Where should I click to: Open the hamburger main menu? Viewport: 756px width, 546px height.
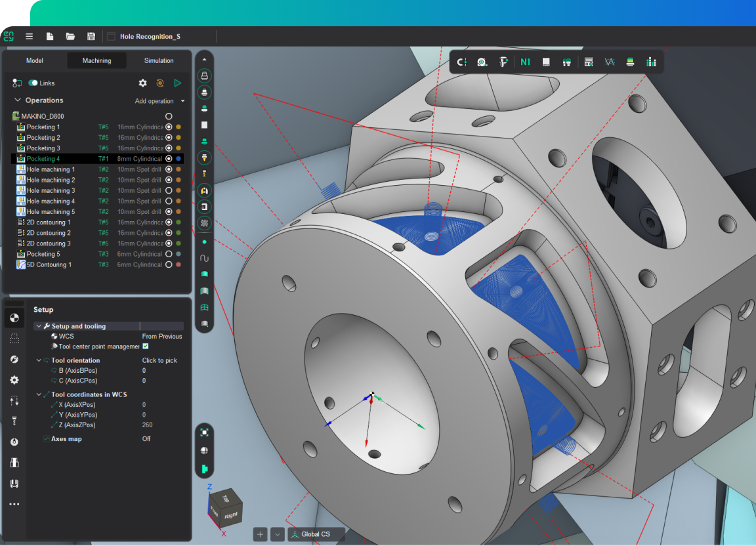point(29,37)
